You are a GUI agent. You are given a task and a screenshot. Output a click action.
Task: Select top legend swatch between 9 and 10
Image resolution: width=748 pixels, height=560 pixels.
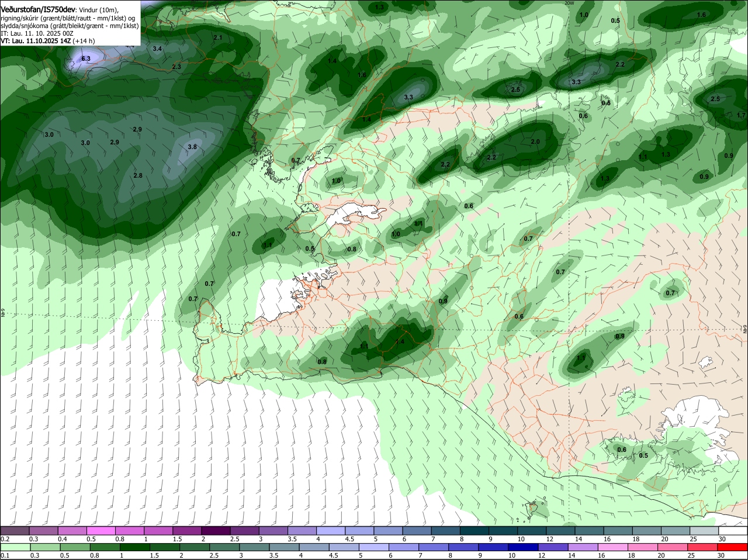click(502, 530)
